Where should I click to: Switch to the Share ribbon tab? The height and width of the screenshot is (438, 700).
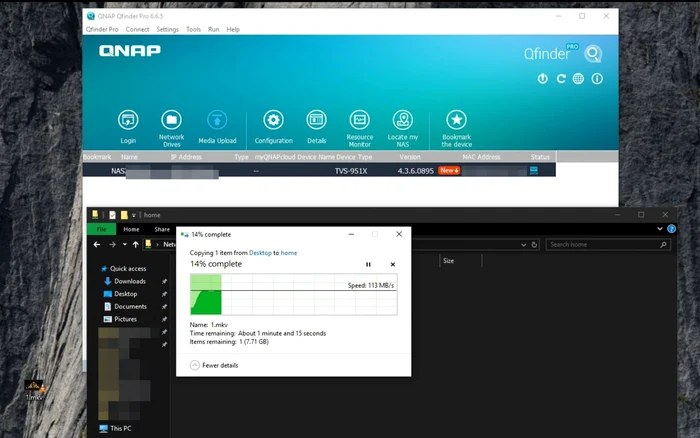pos(162,229)
